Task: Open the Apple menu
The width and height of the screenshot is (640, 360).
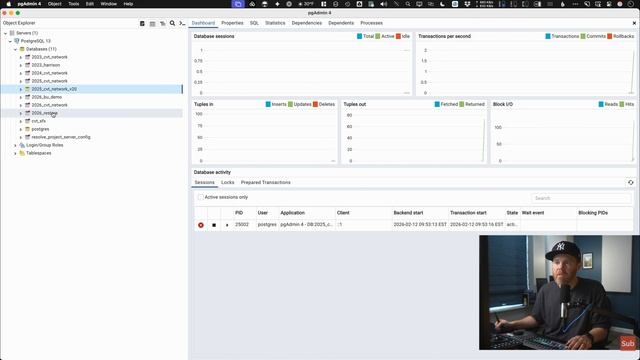Action: click(x=8, y=4)
